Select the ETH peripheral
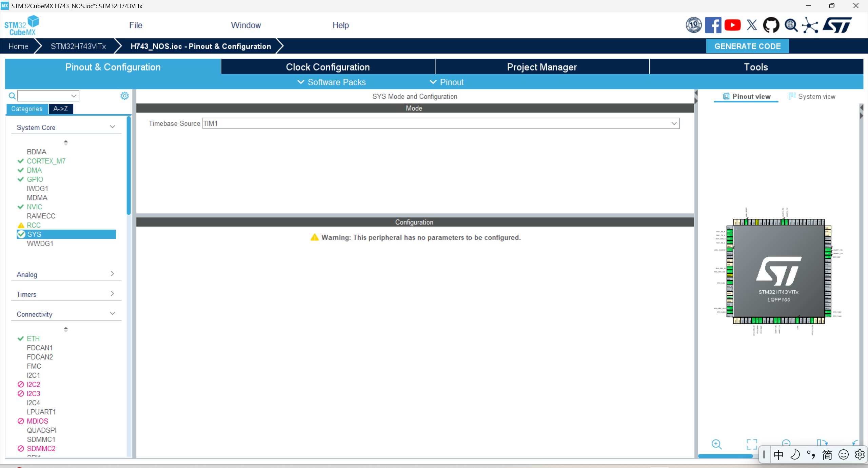The width and height of the screenshot is (868, 468). coord(33,338)
